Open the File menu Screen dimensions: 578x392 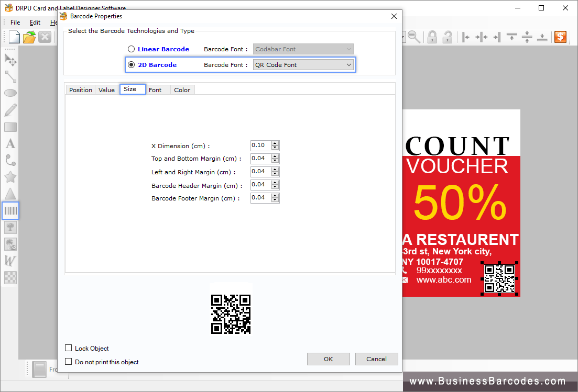(x=15, y=23)
